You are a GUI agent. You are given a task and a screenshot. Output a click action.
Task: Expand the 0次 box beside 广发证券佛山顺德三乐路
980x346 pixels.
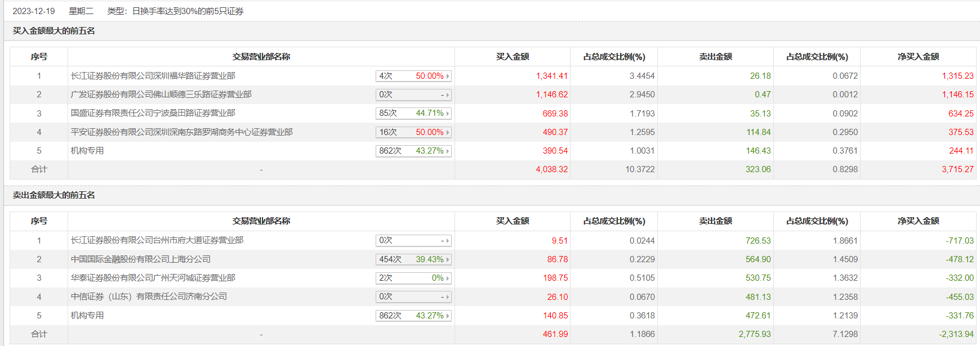413,95
